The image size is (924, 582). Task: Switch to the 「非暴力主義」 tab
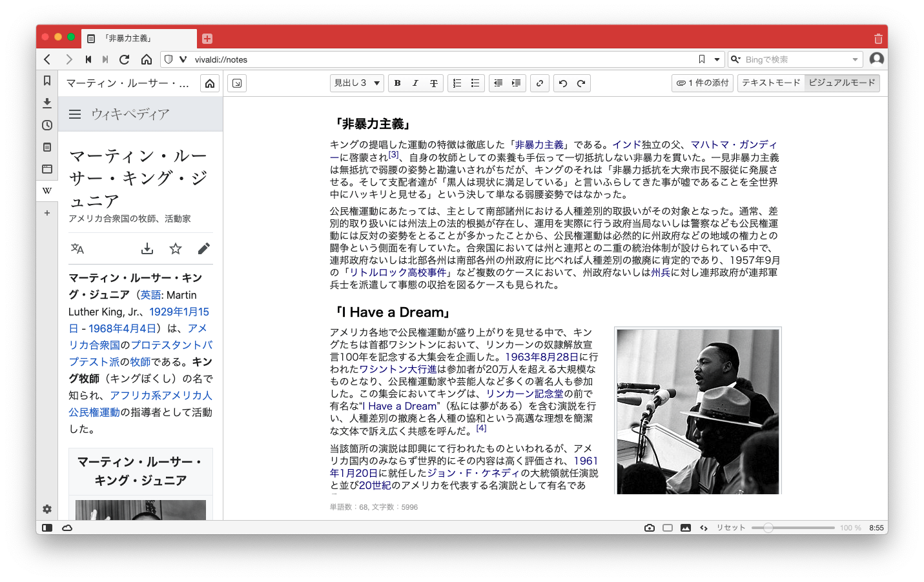(139, 38)
